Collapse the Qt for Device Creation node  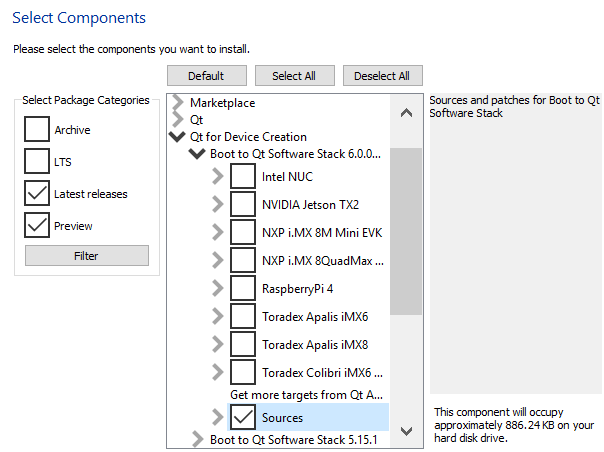pos(178,137)
